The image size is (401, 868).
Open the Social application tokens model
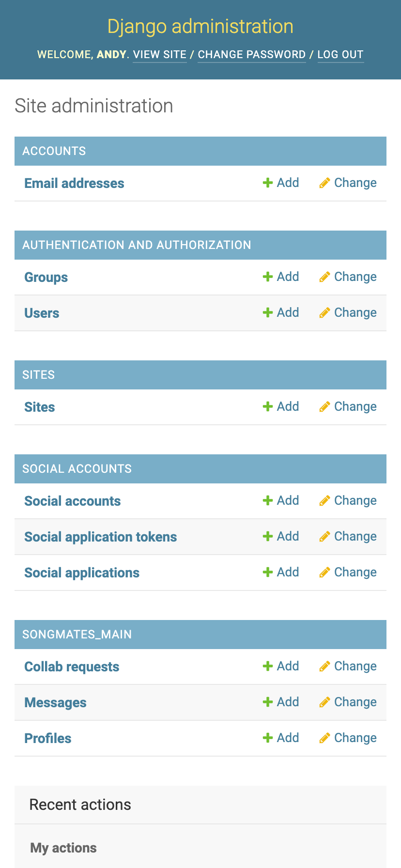coord(101,537)
